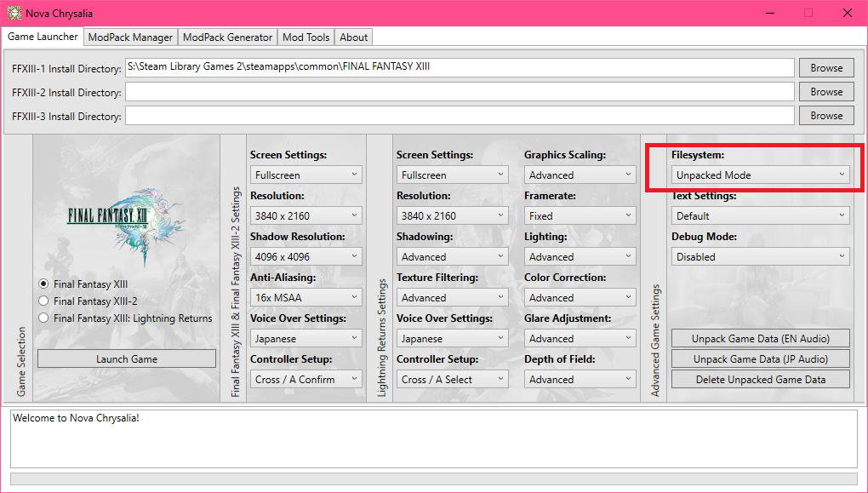Image resolution: width=868 pixels, height=493 pixels.
Task: Focus the FFXIII-3 Install Directory field
Action: (460, 116)
